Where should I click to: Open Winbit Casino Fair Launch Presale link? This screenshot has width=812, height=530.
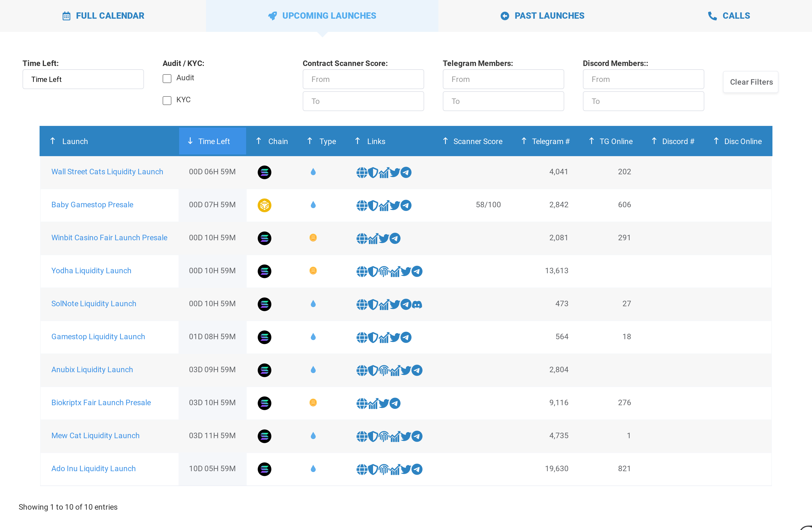tap(109, 238)
